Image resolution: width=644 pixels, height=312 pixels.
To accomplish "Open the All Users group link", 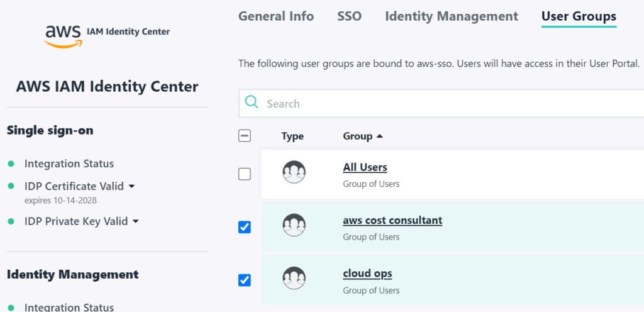I will point(365,167).
